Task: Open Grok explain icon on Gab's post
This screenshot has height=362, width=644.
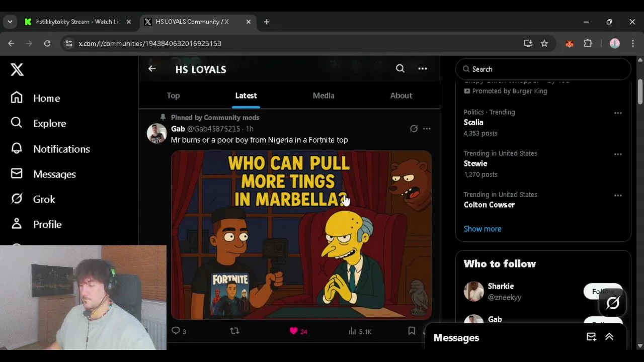Action: (x=414, y=129)
